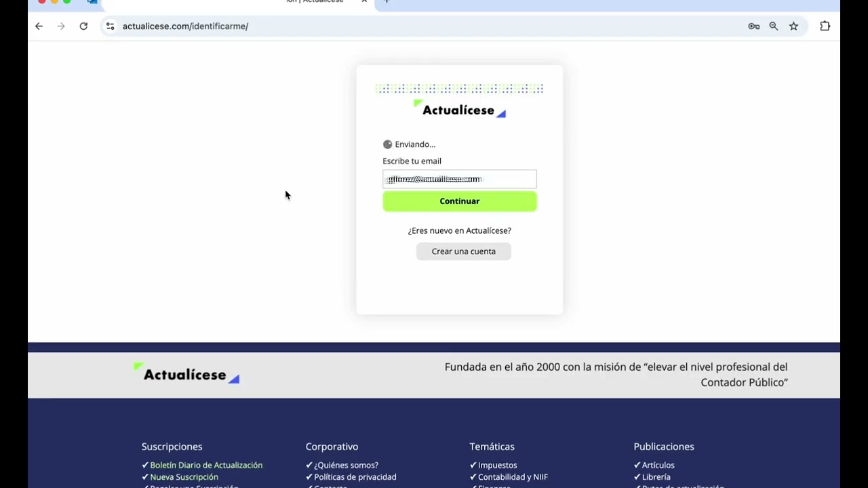The width and height of the screenshot is (868, 488).
Task: Bookmark this page with the star icon
Action: pyautogui.click(x=793, y=26)
